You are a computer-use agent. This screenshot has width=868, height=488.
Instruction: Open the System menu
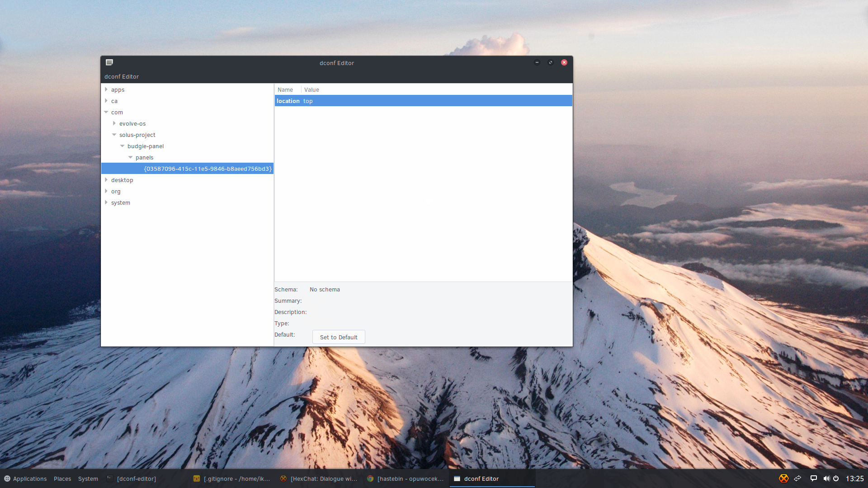[x=88, y=479]
